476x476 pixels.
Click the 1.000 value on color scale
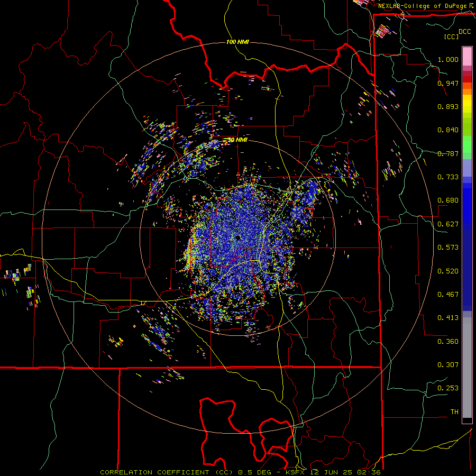pyautogui.click(x=448, y=59)
